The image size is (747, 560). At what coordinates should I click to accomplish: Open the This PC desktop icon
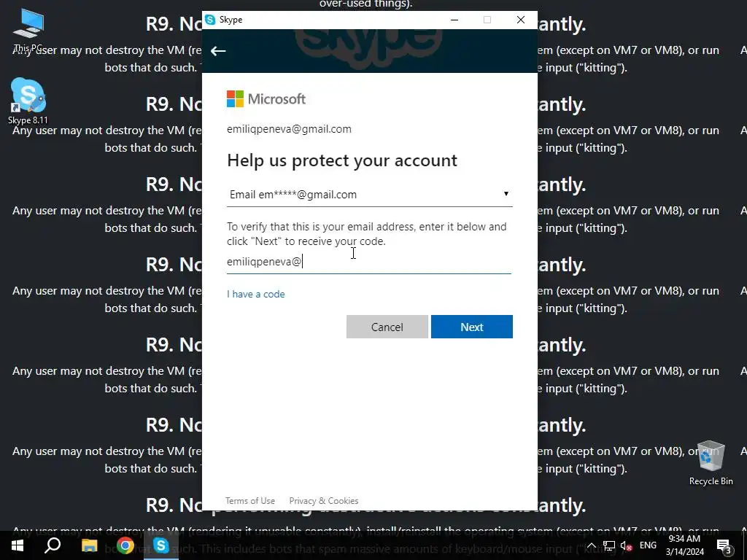point(28,29)
